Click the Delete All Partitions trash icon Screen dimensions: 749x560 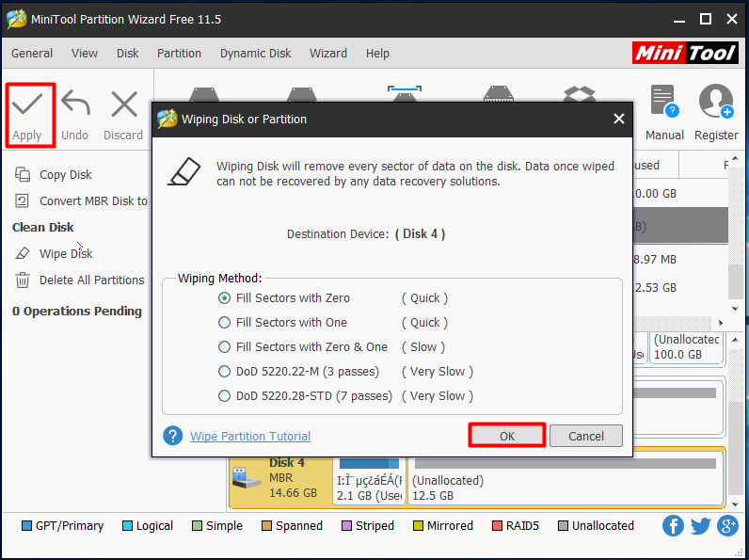tap(23, 280)
